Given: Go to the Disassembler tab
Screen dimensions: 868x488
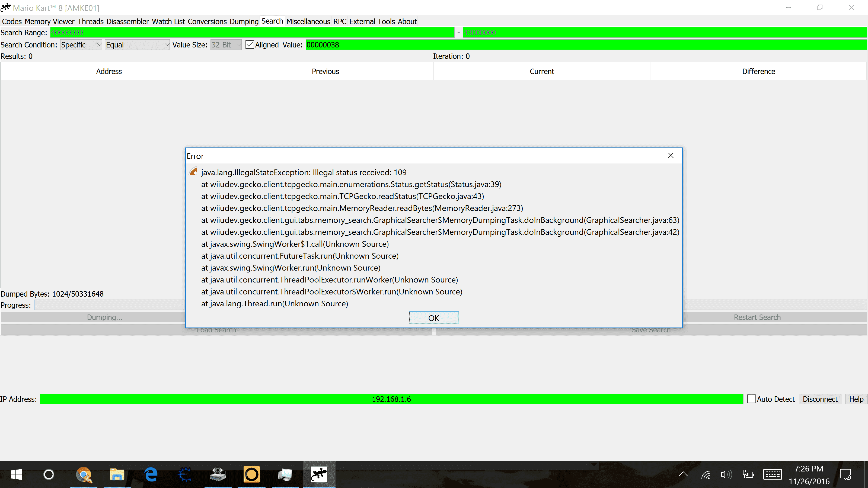Looking at the screenshot, I should coord(128,22).
